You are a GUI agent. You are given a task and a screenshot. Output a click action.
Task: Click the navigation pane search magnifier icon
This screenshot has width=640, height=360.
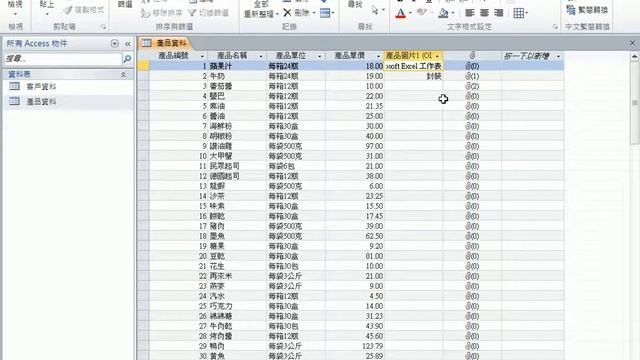pyautogui.click(x=127, y=59)
